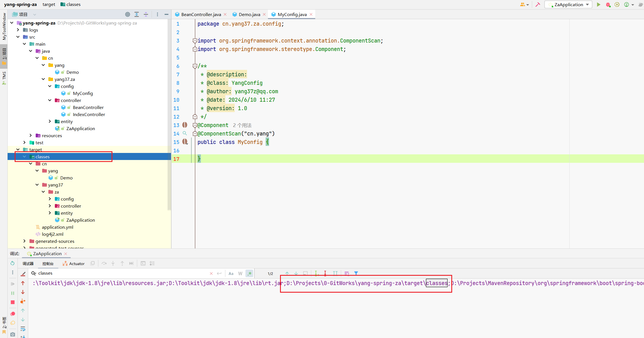Stop the running application red square
The image size is (644, 338).
[13, 302]
